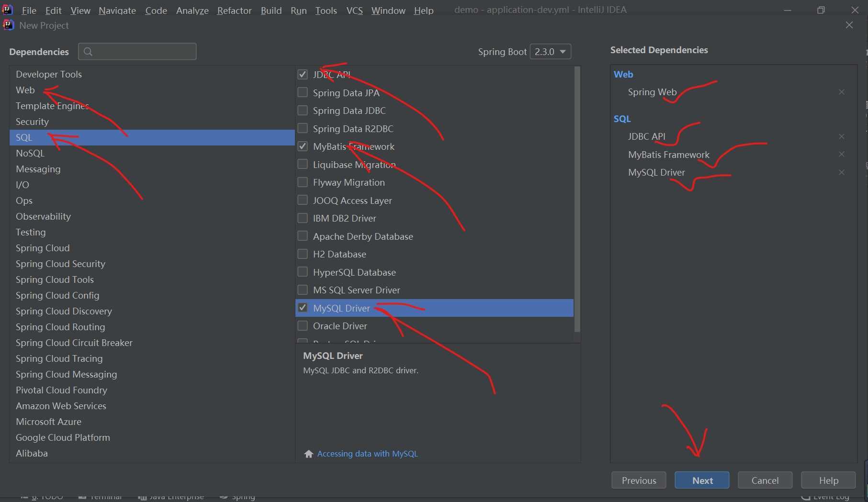Click the search magnifier icon in Dependencies
Screen dimensions: 868x502
point(88,52)
